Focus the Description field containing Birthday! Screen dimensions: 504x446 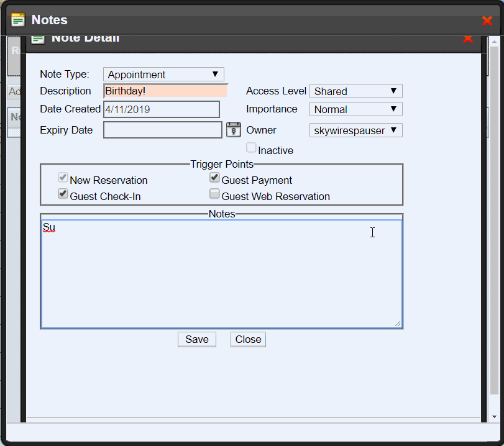coord(165,91)
